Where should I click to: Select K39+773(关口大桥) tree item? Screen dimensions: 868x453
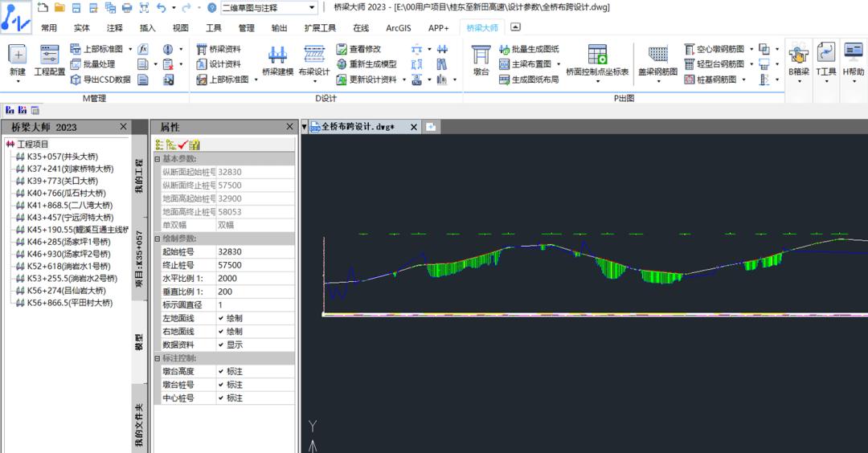click(x=63, y=181)
